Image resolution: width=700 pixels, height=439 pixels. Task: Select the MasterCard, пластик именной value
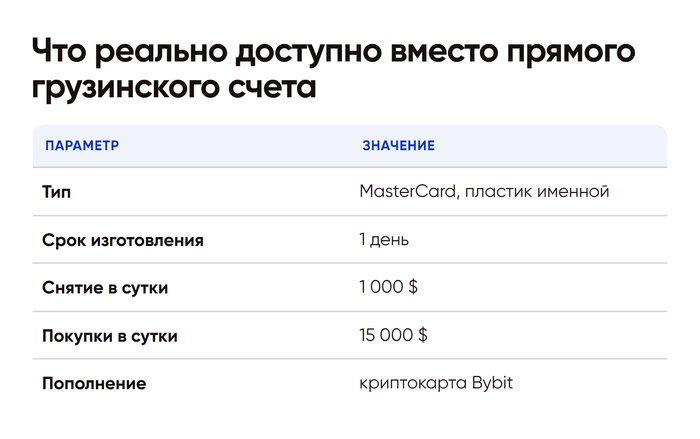coord(484,192)
